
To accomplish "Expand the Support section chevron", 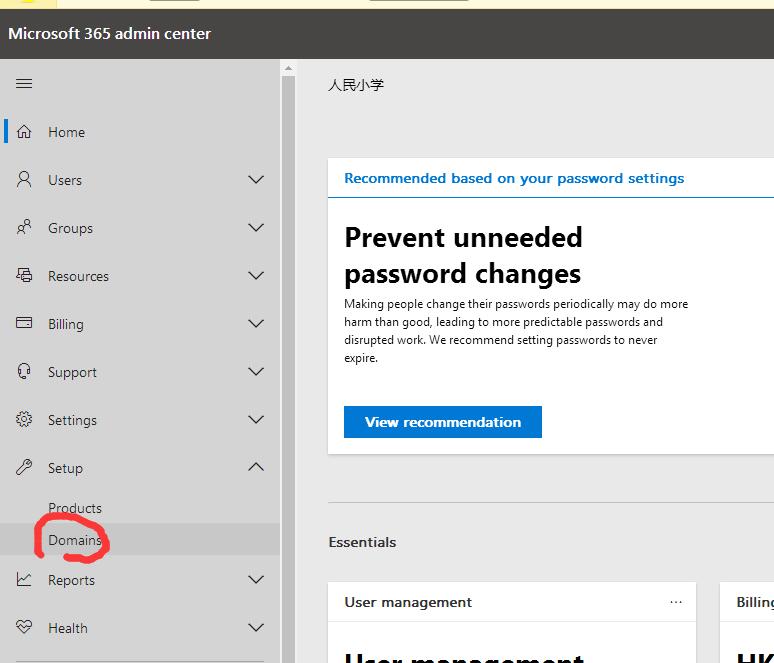I will [256, 371].
